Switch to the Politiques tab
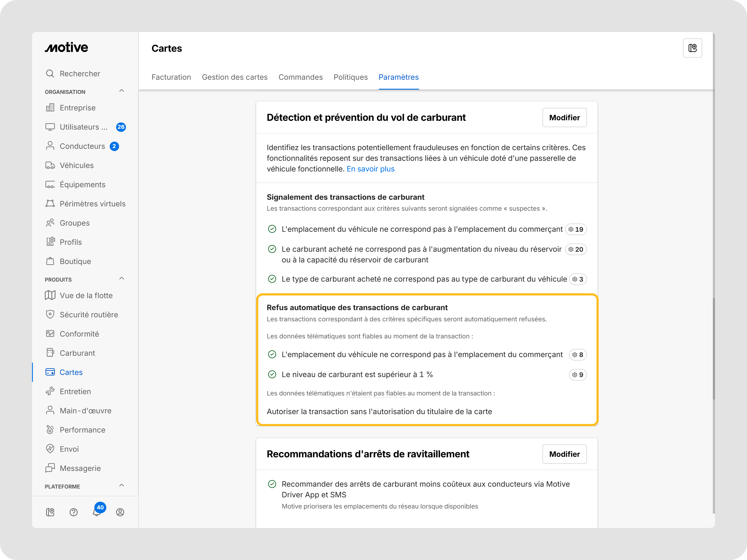 (x=351, y=77)
